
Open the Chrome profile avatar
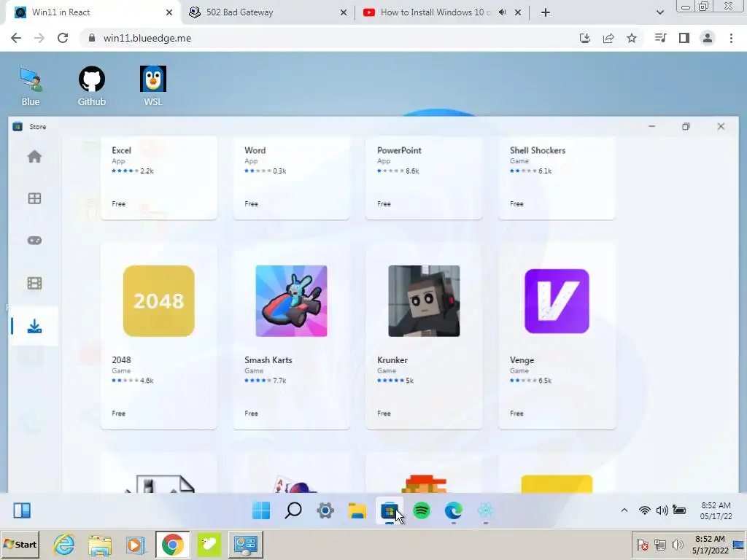click(x=708, y=38)
